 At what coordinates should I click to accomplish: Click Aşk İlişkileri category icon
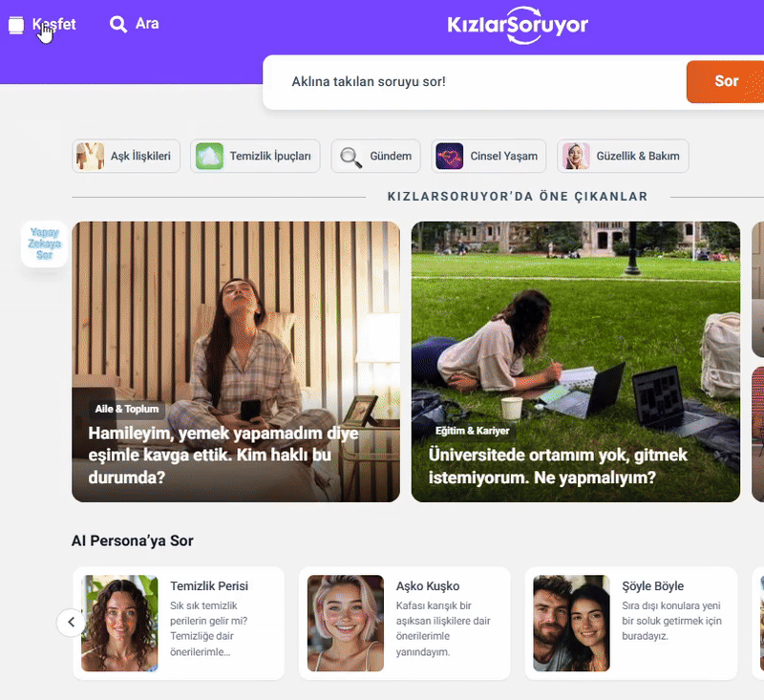coord(90,156)
